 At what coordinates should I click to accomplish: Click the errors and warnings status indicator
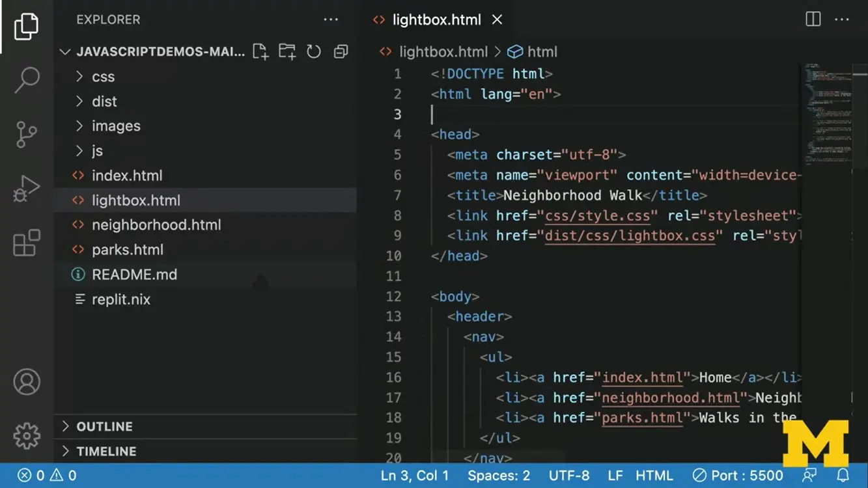tap(47, 476)
